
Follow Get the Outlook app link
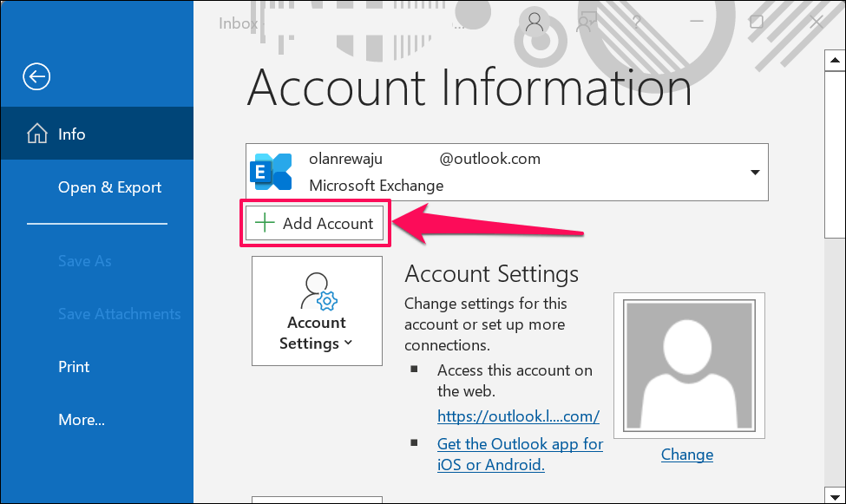coord(520,454)
